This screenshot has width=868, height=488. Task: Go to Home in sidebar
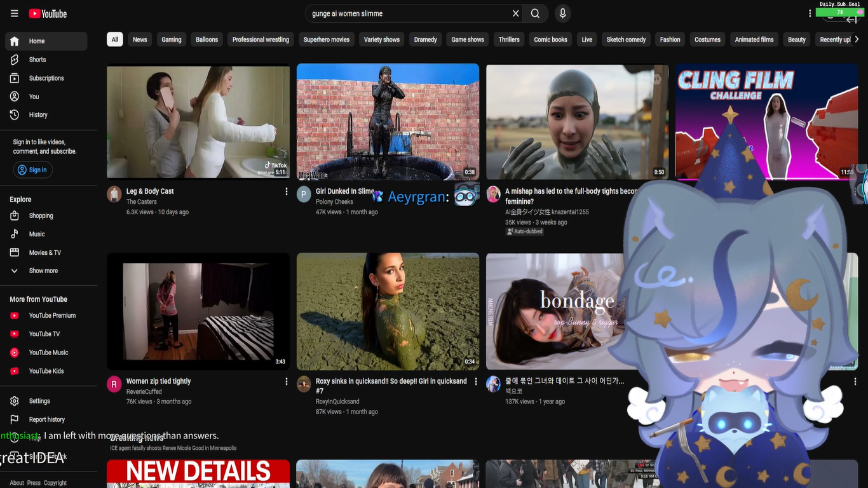pyautogui.click(x=46, y=41)
